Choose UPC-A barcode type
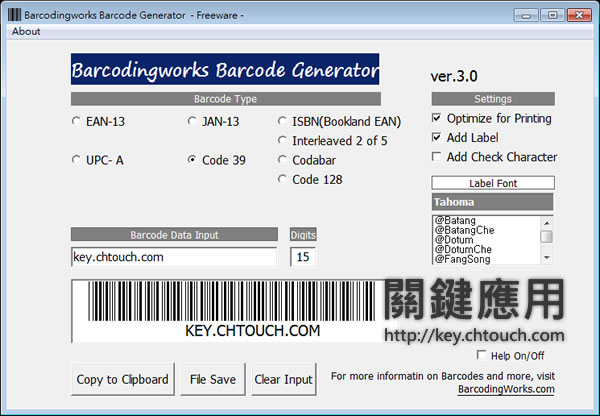This screenshot has height=416, width=600. 76,159
